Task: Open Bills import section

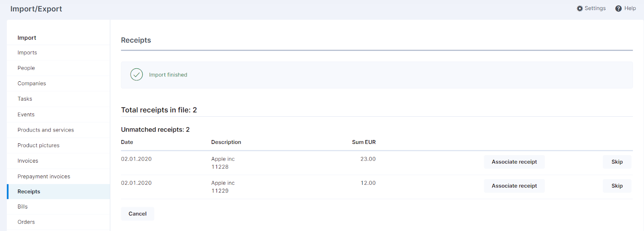Action: click(x=58, y=206)
